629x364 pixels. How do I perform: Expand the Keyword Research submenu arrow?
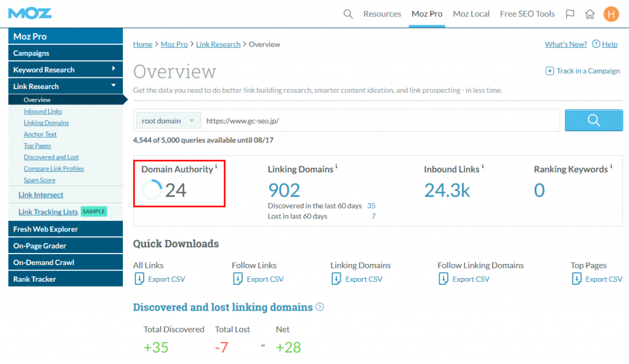[114, 69]
